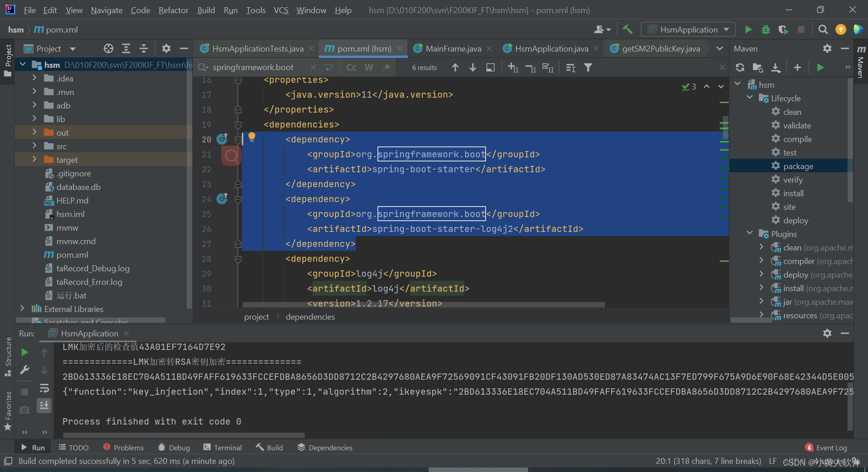The image size is (868, 472).
Task: Toggle Regex option in search bar
Action: point(386,67)
